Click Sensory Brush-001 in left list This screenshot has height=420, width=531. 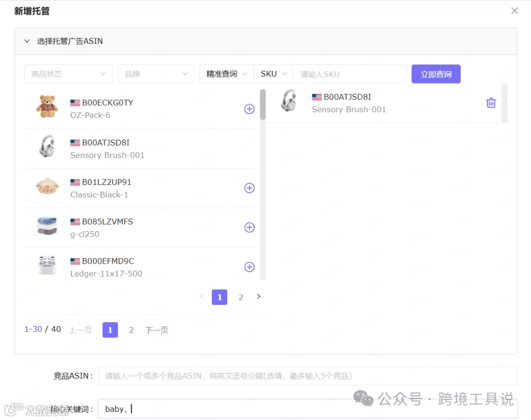pos(107,155)
